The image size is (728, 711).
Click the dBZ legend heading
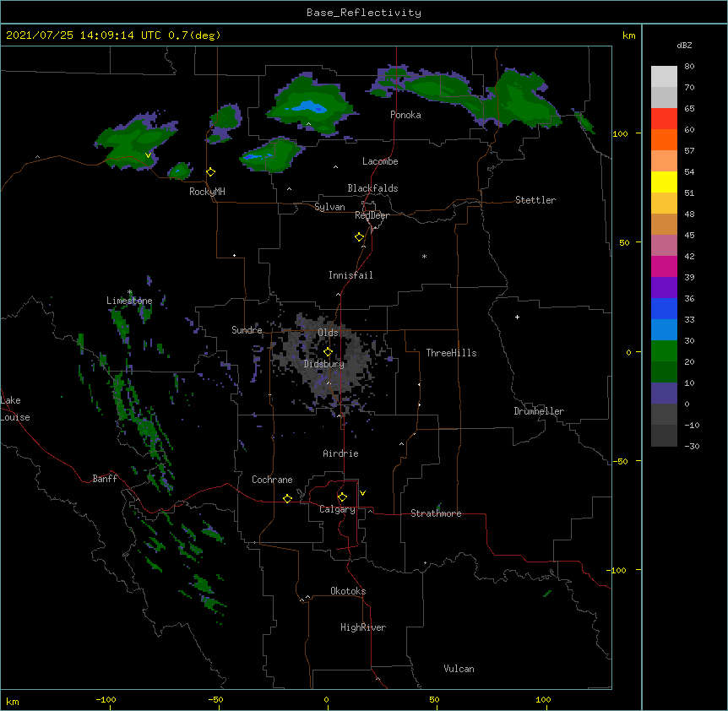click(684, 46)
